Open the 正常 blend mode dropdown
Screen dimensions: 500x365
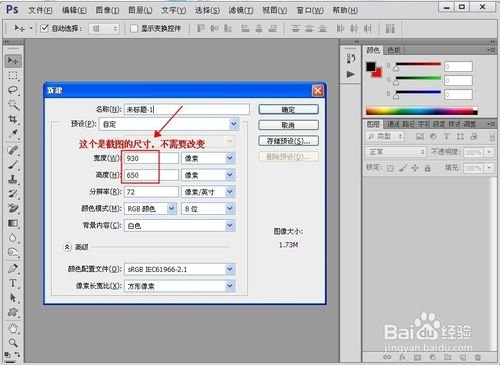(396, 152)
